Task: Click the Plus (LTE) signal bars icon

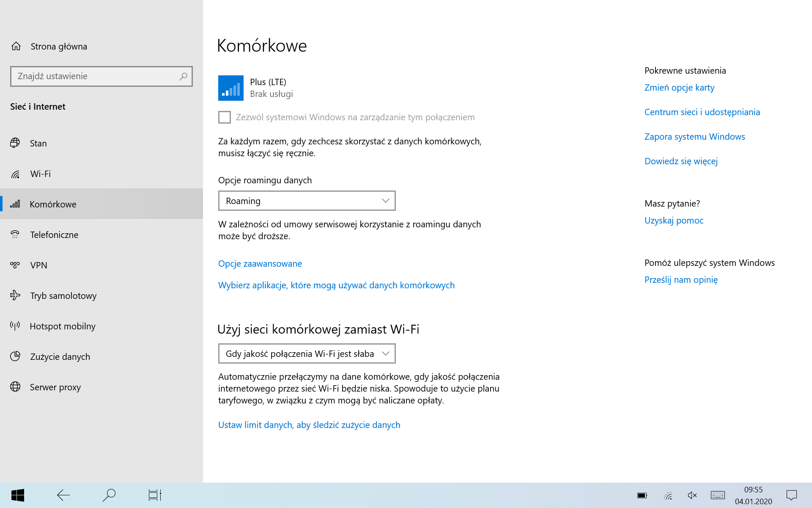Action: (x=230, y=88)
